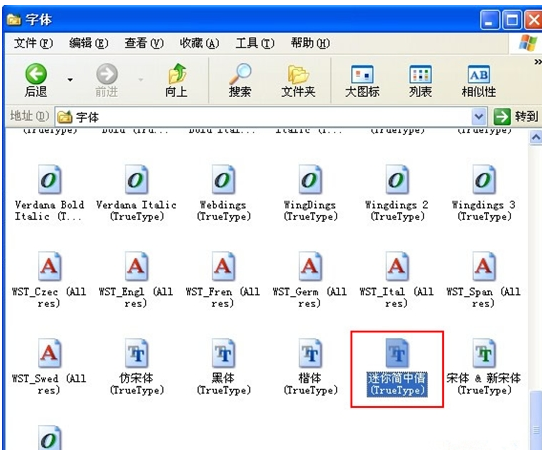Click the label text 黑体 (TrueType)
This screenshot has height=450, width=542.
point(223,384)
